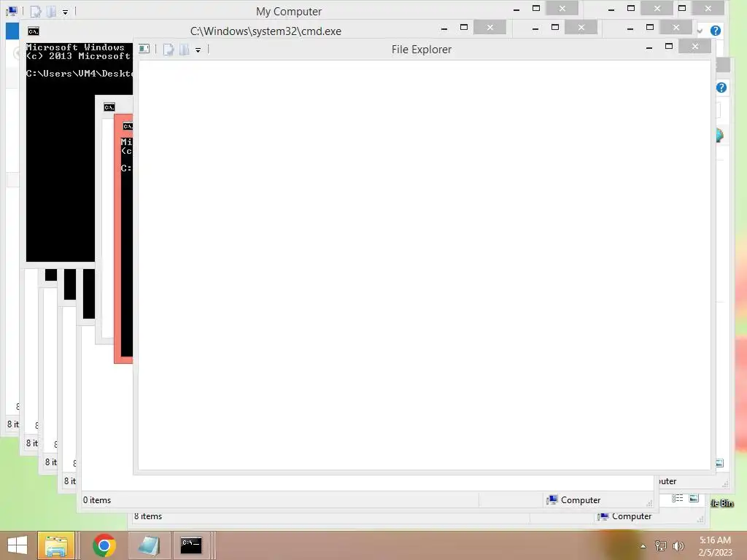The image size is (747, 560).
Task: Click the '0 items' status bar text
Action: tap(97, 500)
